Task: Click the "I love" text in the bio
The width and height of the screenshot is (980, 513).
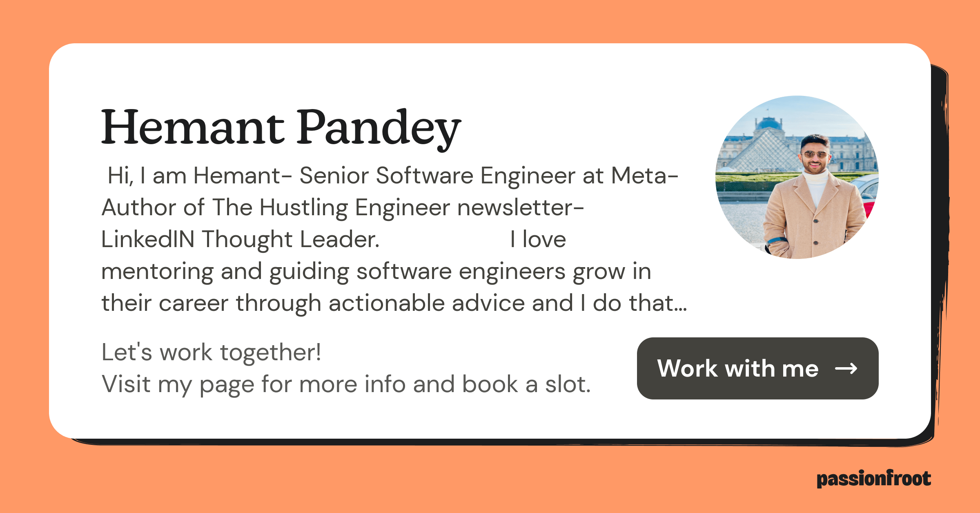Action: pos(538,239)
